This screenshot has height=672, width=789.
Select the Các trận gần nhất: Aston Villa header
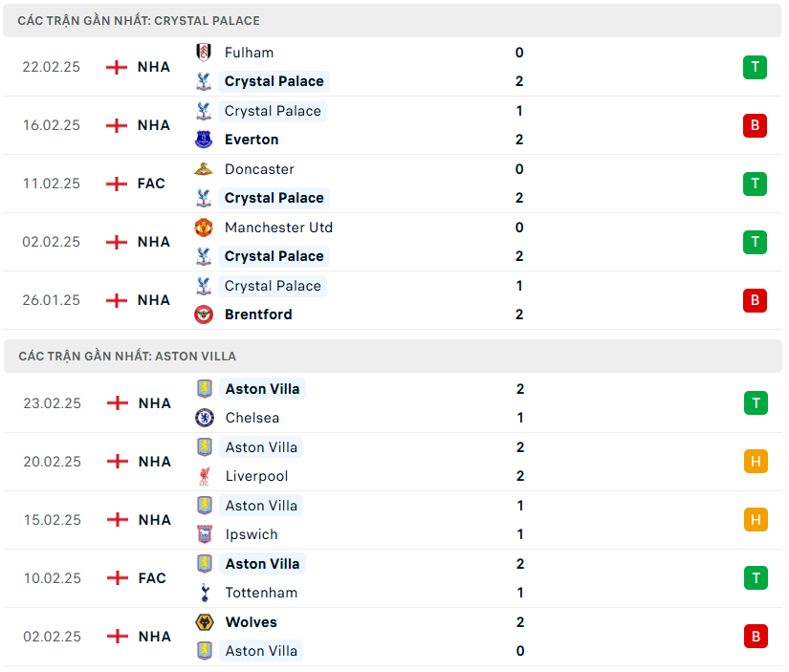(127, 356)
